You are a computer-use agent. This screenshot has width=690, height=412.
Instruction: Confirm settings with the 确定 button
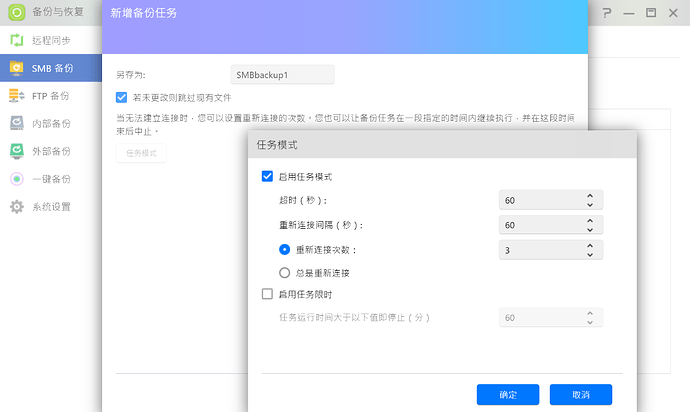point(508,395)
